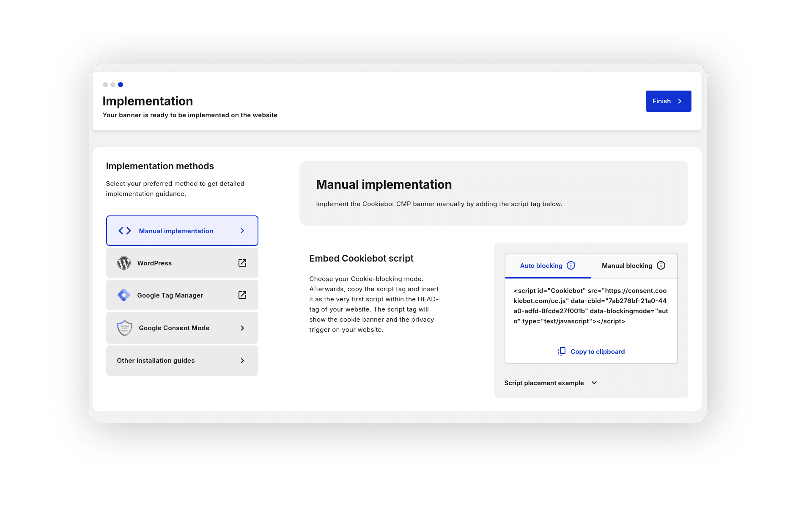Open WordPress guide via external link icon

242,263
